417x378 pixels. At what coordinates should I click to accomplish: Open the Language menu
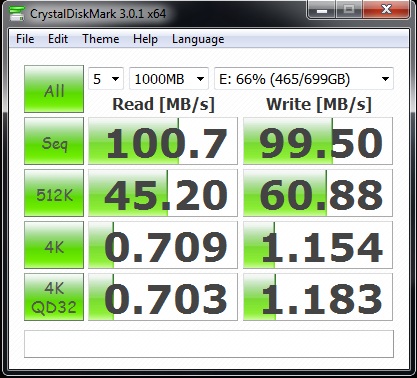tap(198, 39)
